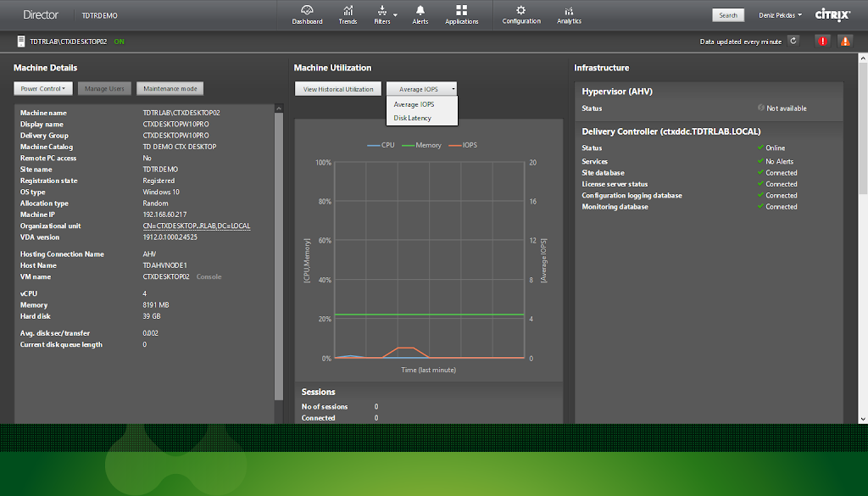Toggle the CPU series in chart legend
868x496 pixels.
[381, 145]
